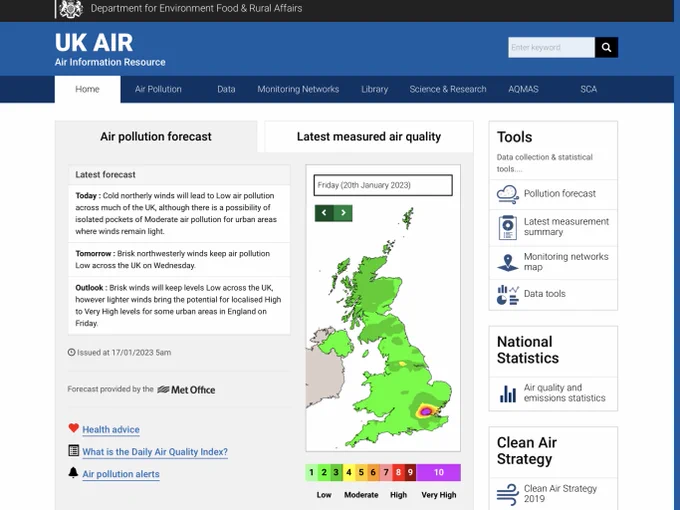Open Monitoring Networks menu

click(298, 89)
